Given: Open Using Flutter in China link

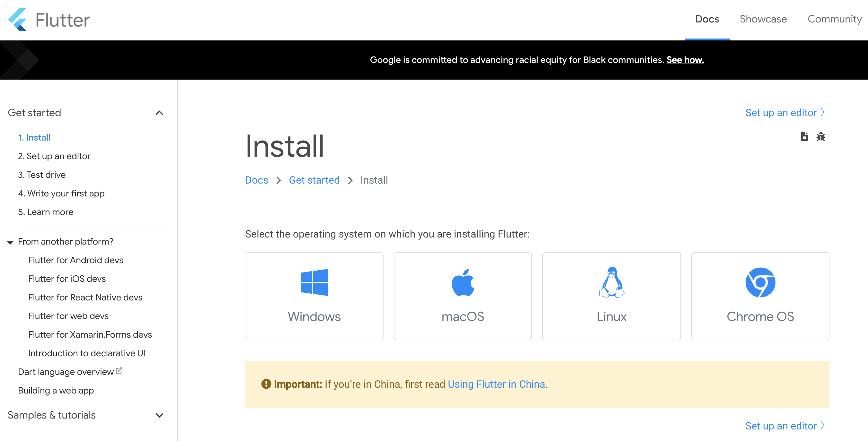Looking at the screenshot, I should tap(496, 384).
